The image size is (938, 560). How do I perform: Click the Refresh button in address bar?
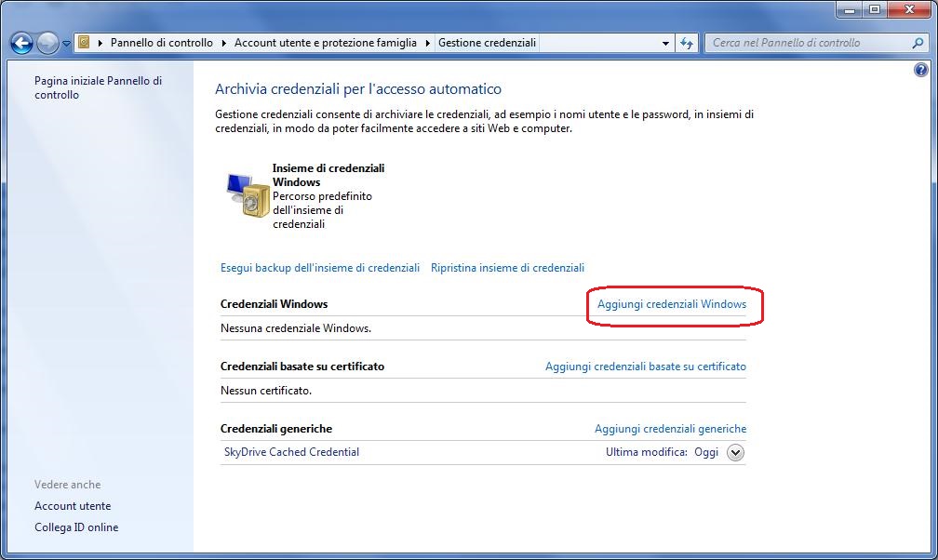(x=687, y=43)
